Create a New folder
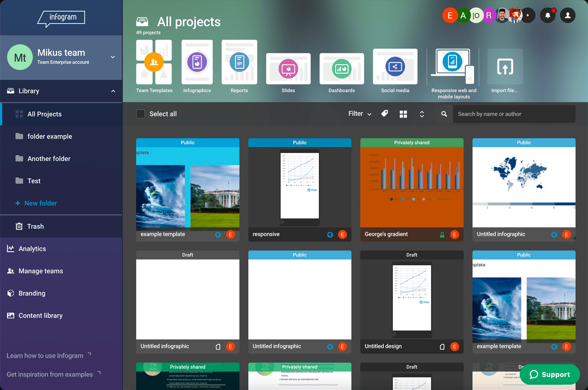Viewport: 588px width, 390px height. click(x=36, y=203)
